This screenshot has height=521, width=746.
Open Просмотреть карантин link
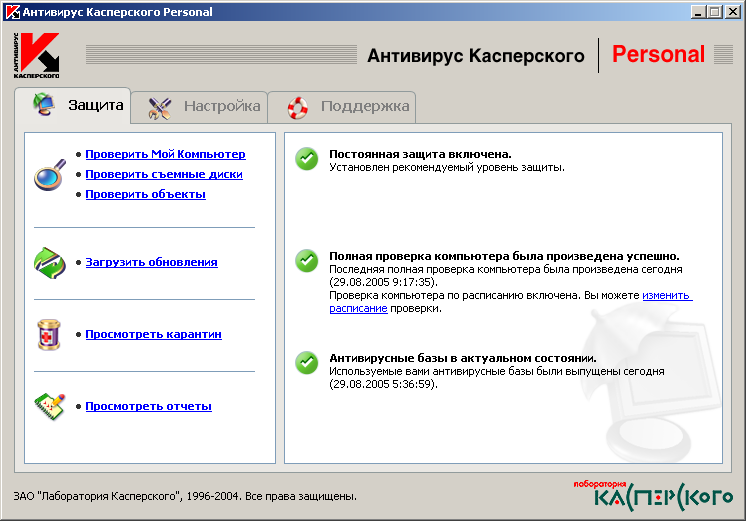coord(153,334)
